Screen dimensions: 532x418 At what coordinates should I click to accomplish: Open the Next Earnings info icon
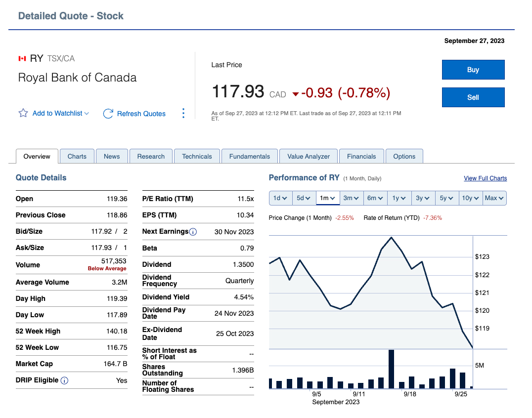coord(193,232)
